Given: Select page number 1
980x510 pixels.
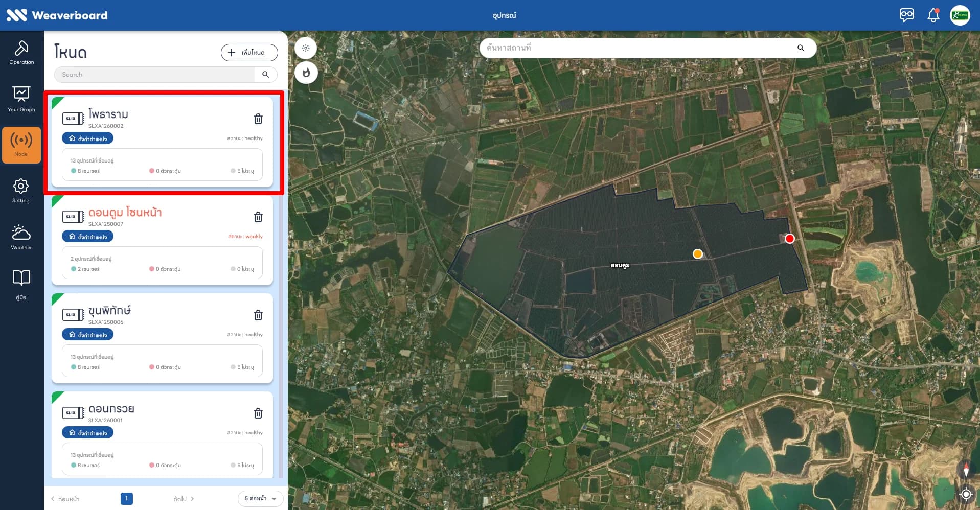Looking at the screenshot, I should [127, 499].
